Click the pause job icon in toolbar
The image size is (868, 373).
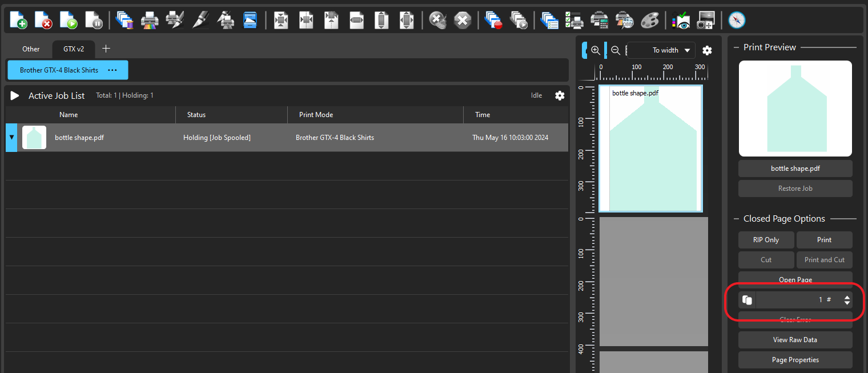pos(94,21)
